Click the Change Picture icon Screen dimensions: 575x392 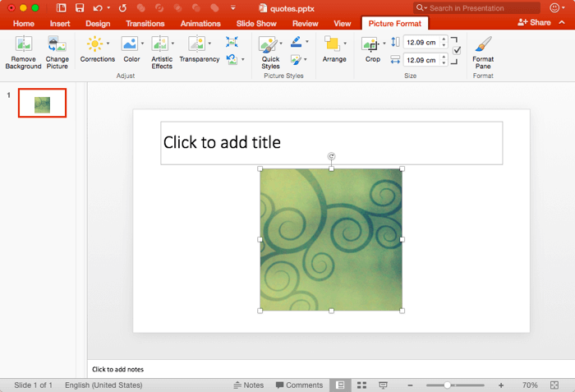57,44
